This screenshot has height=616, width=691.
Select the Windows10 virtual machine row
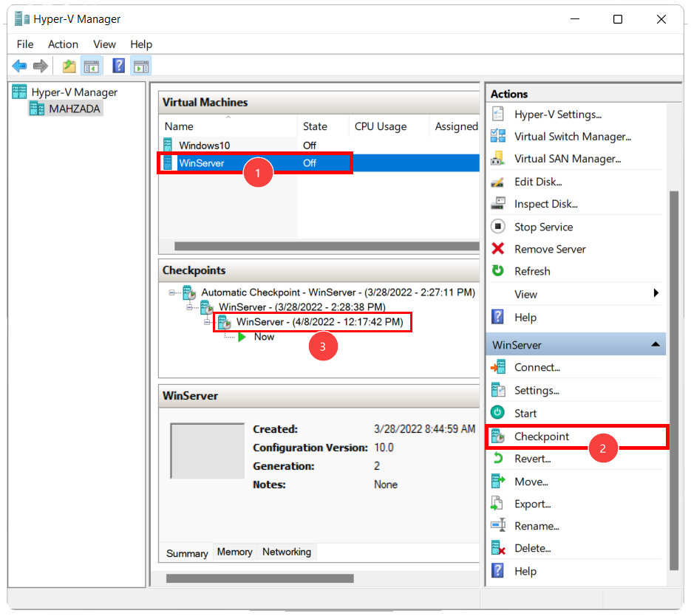(x=319, y=146)
